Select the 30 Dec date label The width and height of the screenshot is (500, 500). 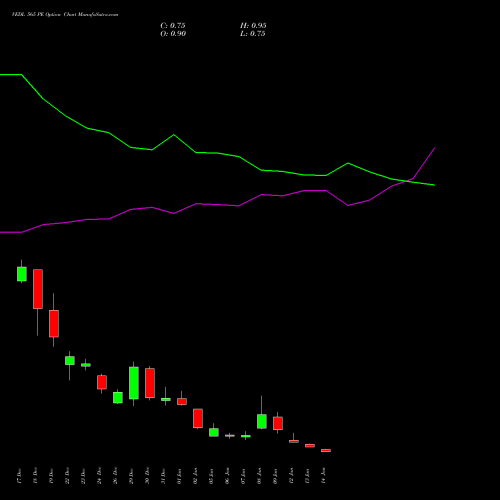147,476
